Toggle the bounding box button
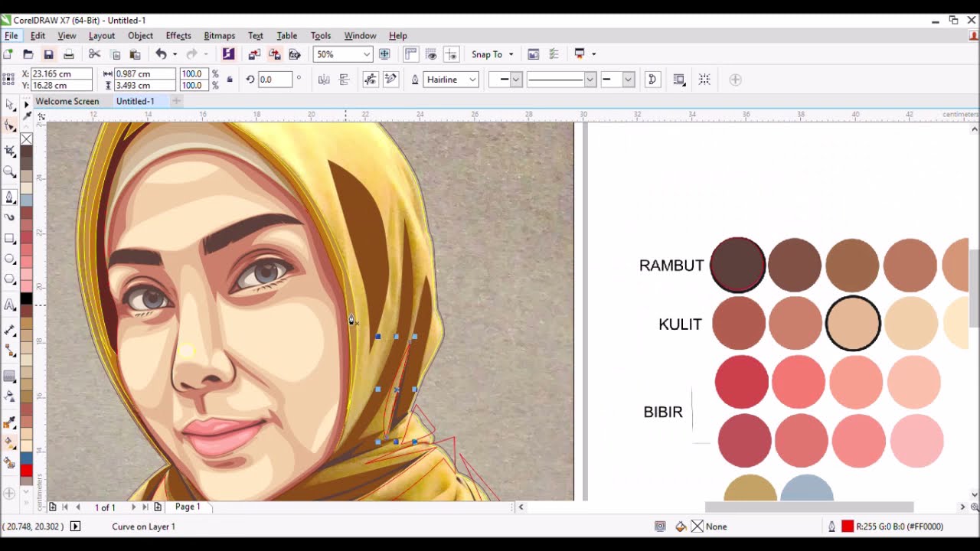This screenshot has height=551, width=980. click(x=704, y=80)
